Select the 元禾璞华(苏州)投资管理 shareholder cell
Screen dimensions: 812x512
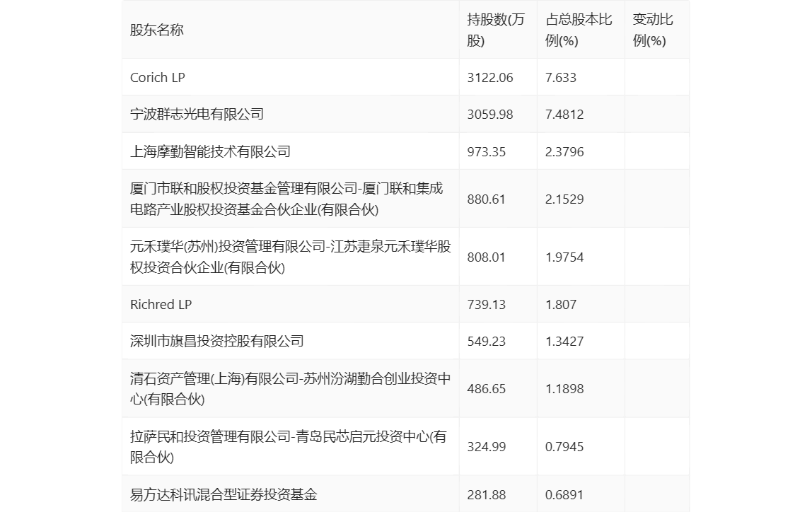[291, 257]
